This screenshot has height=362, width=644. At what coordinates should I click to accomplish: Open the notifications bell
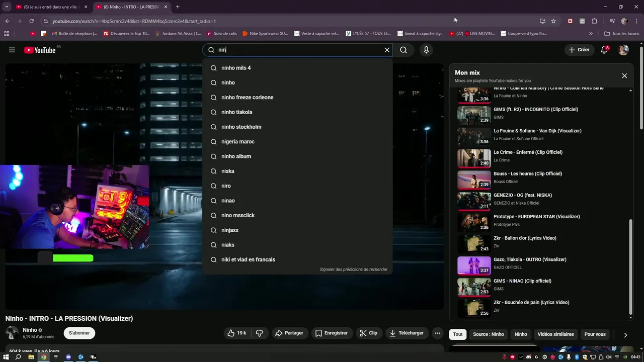tap(604, 50)
